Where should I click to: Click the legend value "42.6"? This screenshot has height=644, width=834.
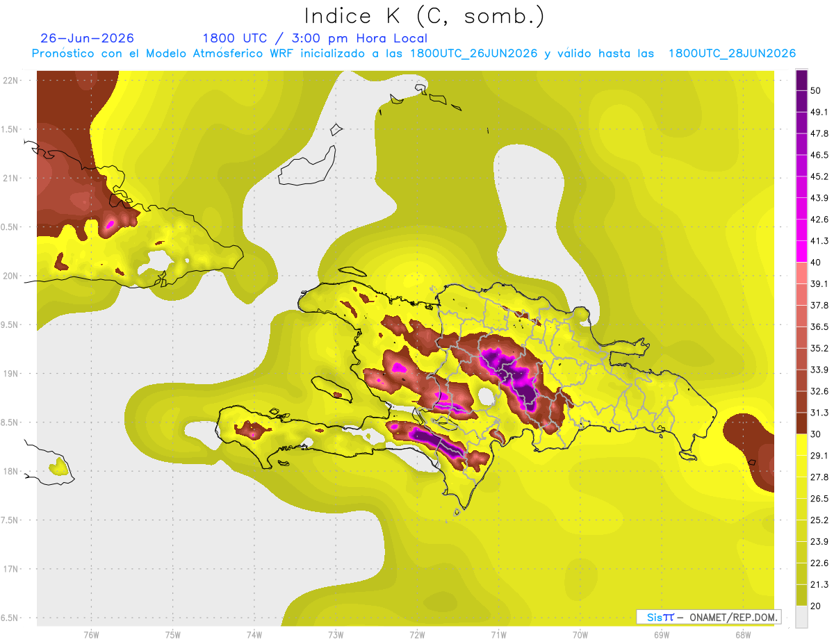point(819,220)
